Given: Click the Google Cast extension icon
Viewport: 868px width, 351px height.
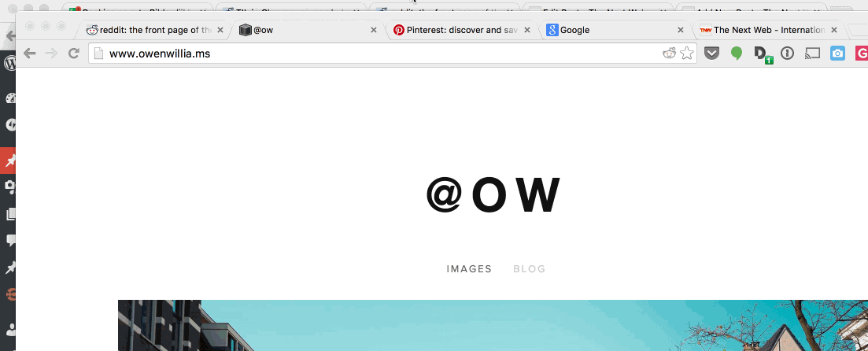Looking at the screenshot, I should point(812,54).
